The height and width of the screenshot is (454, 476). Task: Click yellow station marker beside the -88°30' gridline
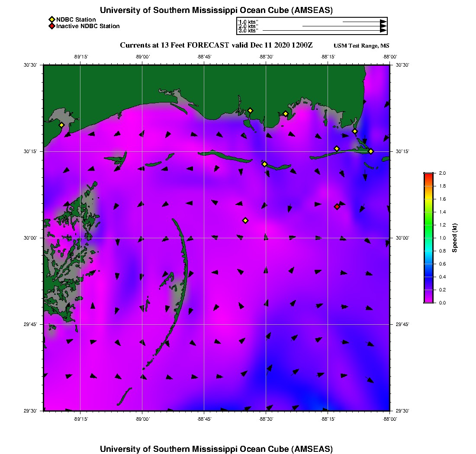pyautogui.click(x=264, y=164)
